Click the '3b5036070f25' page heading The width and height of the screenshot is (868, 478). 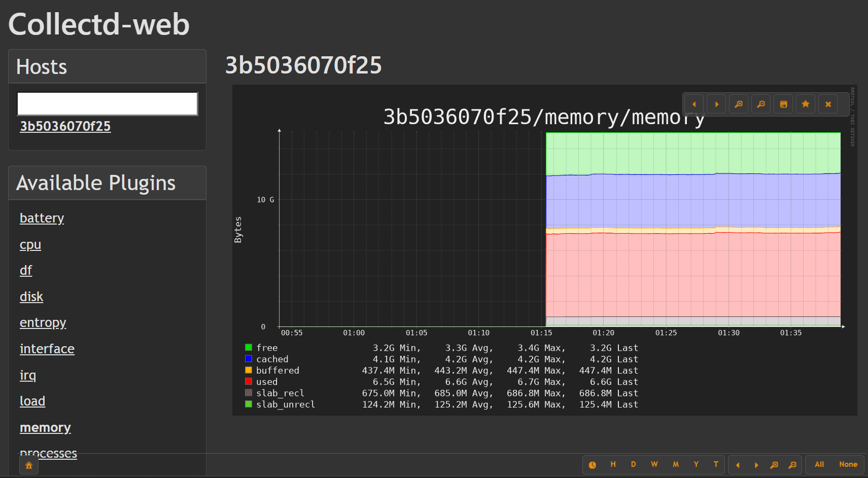[303, 65]
